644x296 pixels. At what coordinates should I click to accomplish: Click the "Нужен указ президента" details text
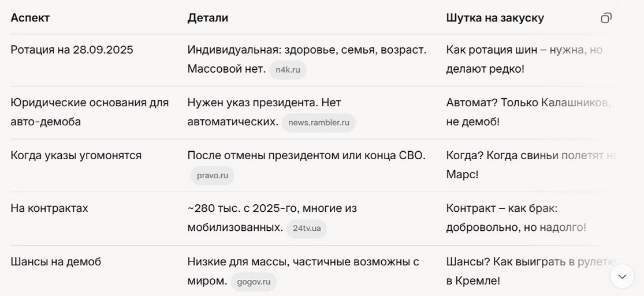(264, 103)
